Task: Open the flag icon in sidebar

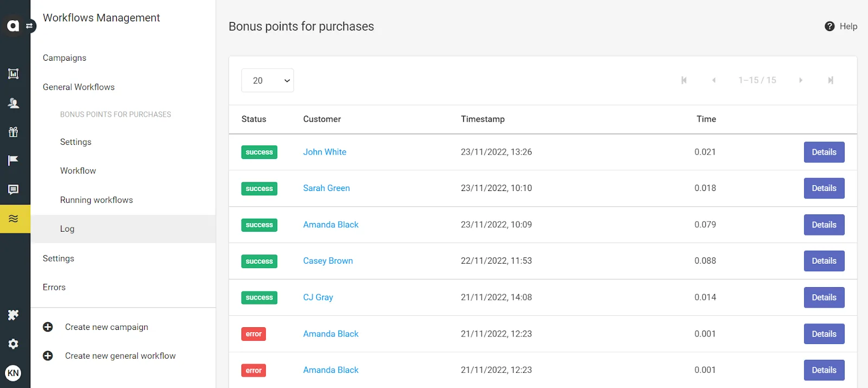Action: pos(14,161)
